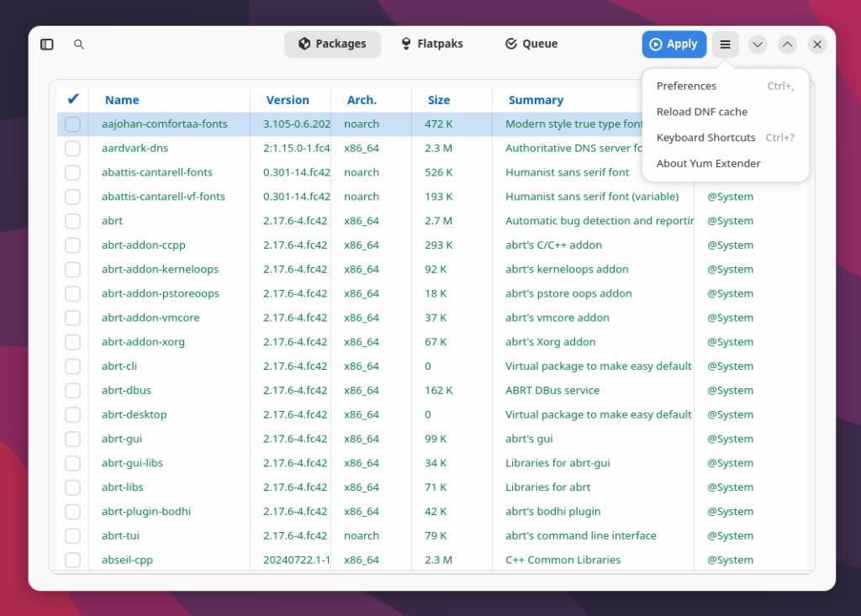Check the aardvark-dns package checkbox
This screenshot has width=861, height=616.
pos(73,149)
